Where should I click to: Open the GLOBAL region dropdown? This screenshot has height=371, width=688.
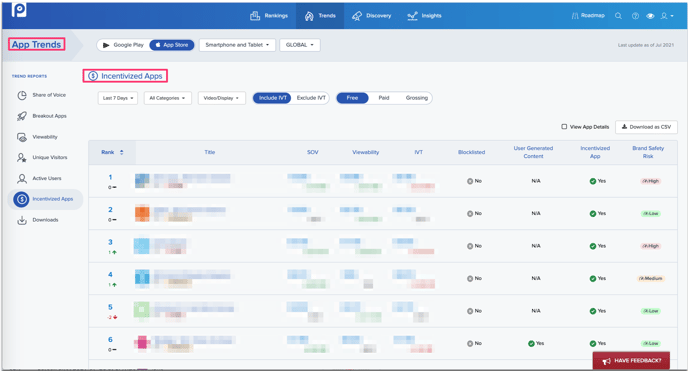300,45
